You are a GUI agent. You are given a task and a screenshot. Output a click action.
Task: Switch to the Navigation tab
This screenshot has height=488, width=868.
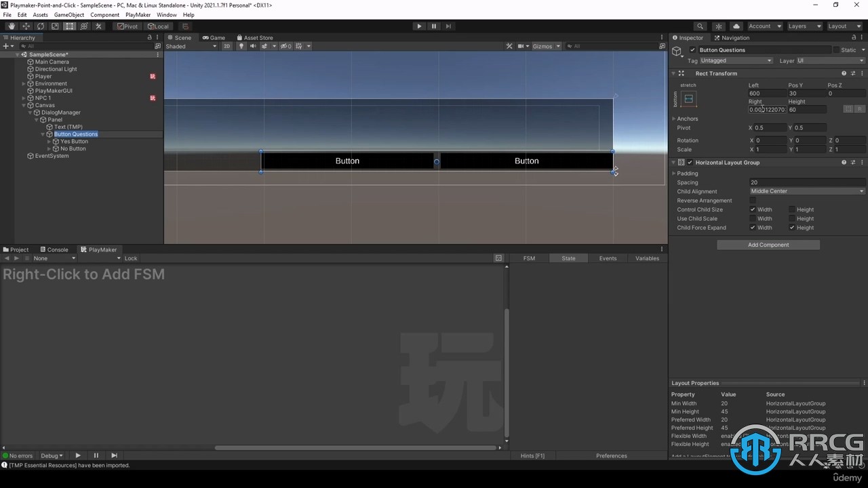tap(732, 38)
